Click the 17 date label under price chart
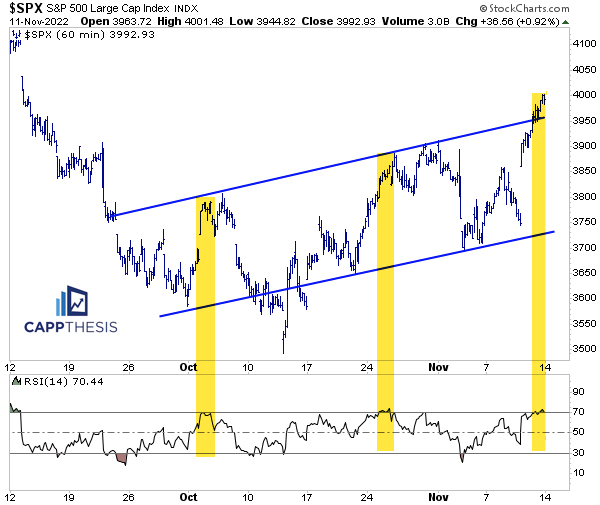The width and height of the screenshot is (600, 505). [x=307, y=368]
